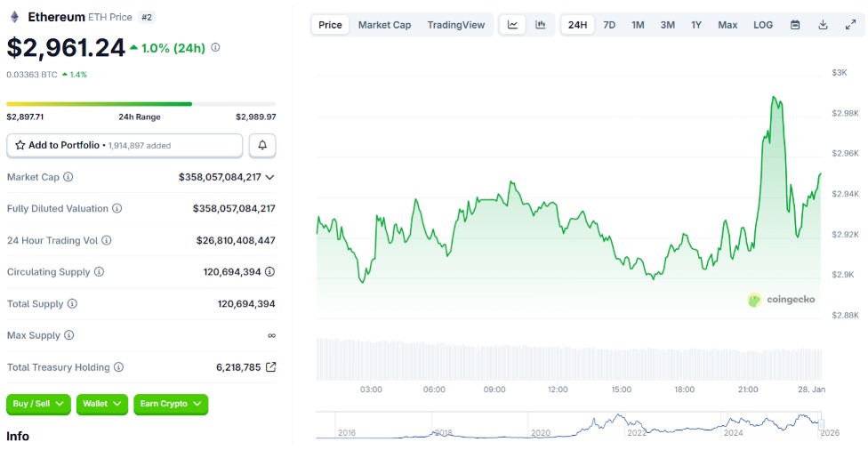Switch to the TradingView tab
The height and width of the screenshot is (458, 868).
click(x=456, y=25)
